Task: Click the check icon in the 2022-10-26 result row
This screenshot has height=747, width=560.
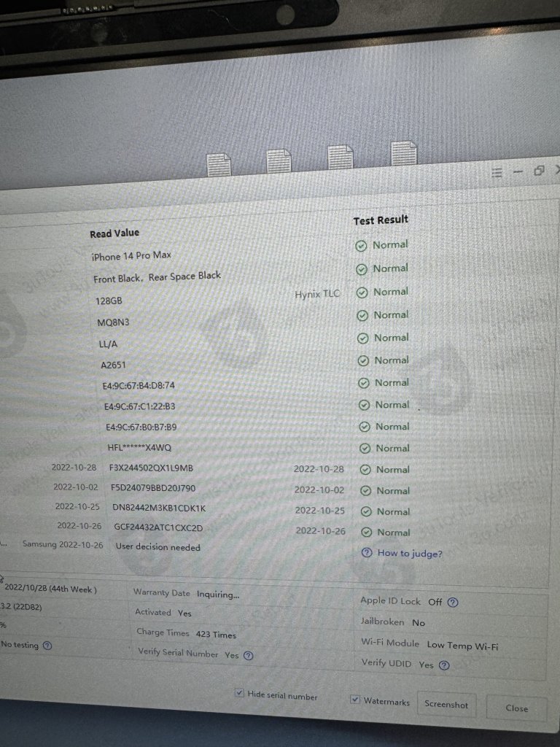Action: coord(366,532)
